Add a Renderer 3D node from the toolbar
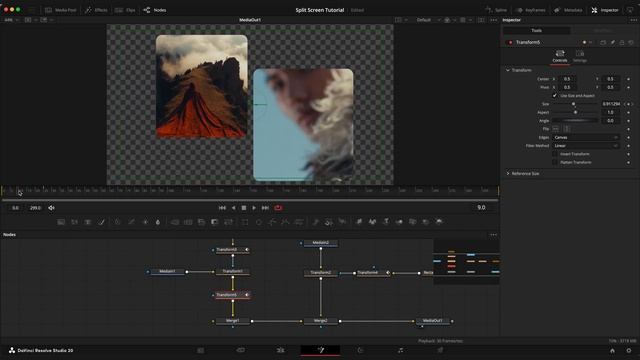The width and height of the screenshot is (640, 360). tap(439, 222)
